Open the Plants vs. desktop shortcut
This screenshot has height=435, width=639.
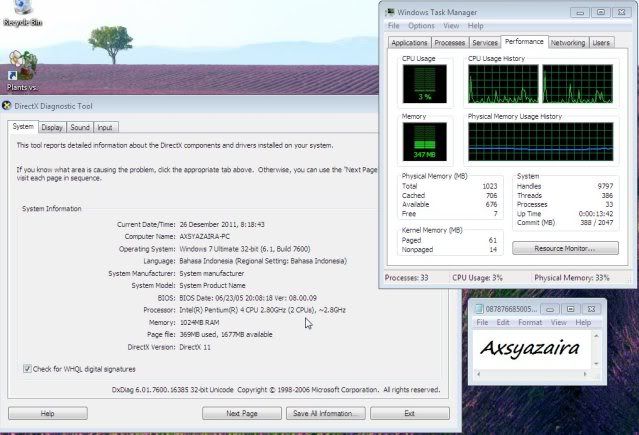tap(22, 71)
